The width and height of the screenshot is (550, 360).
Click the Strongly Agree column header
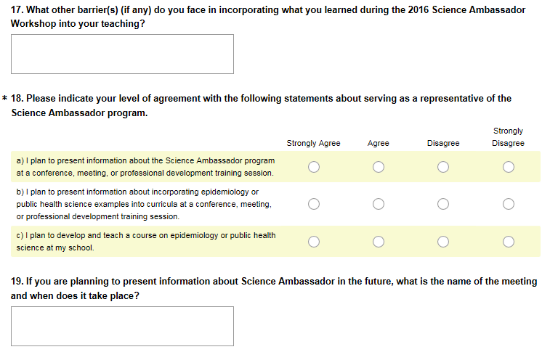click(313, 143)
